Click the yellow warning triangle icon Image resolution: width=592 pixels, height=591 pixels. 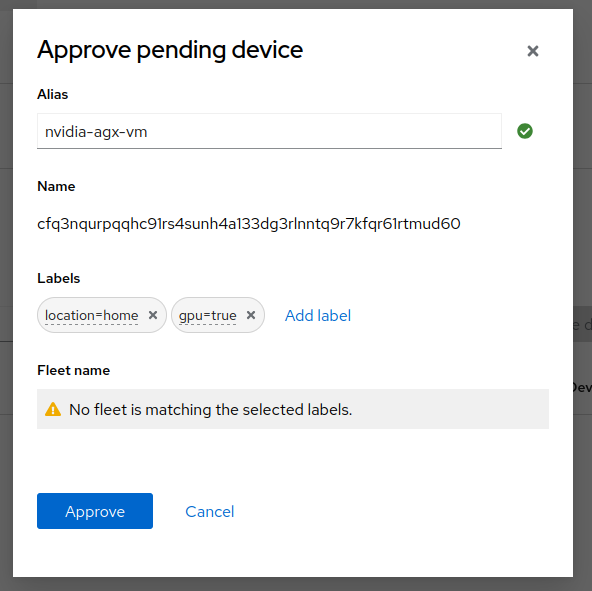[x=53, y=409]
